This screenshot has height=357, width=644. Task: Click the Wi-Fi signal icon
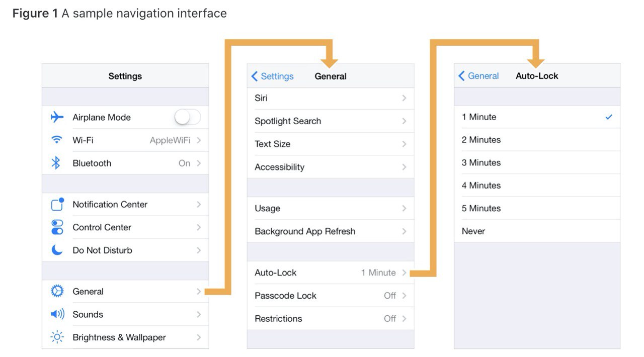57,140
